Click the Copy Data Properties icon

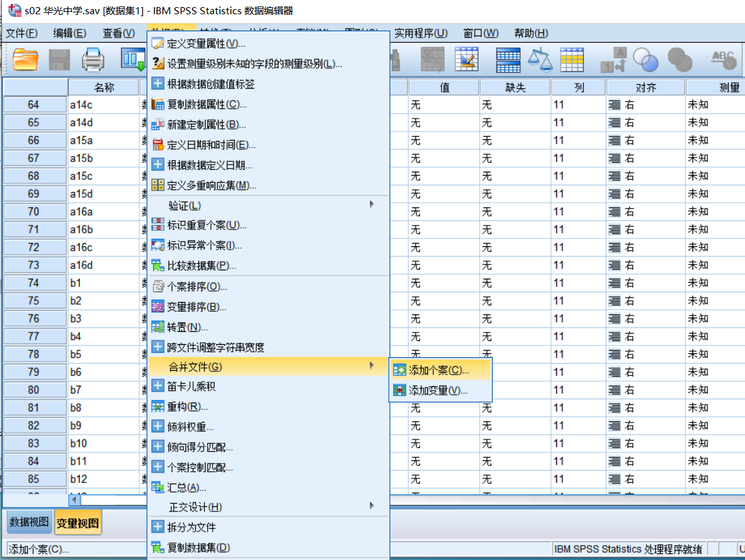click(x=158, y=104)
